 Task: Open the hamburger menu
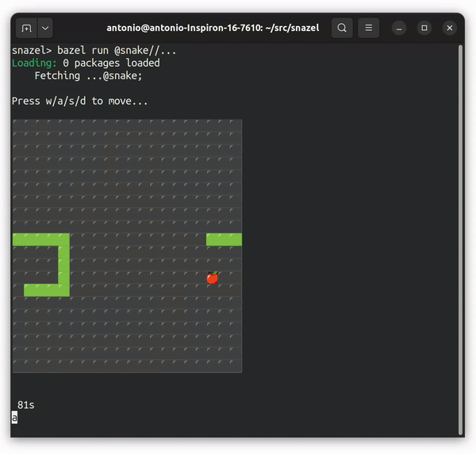click(x=369, y=28)
